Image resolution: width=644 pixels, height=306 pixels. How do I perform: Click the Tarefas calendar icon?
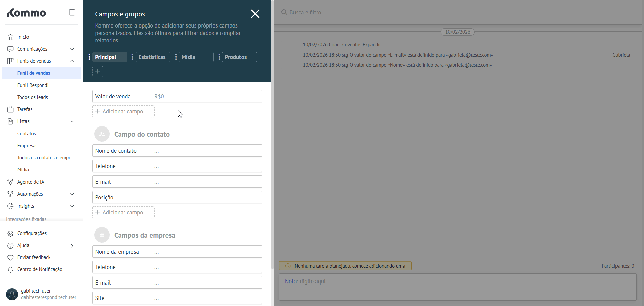tap(10, 109)
